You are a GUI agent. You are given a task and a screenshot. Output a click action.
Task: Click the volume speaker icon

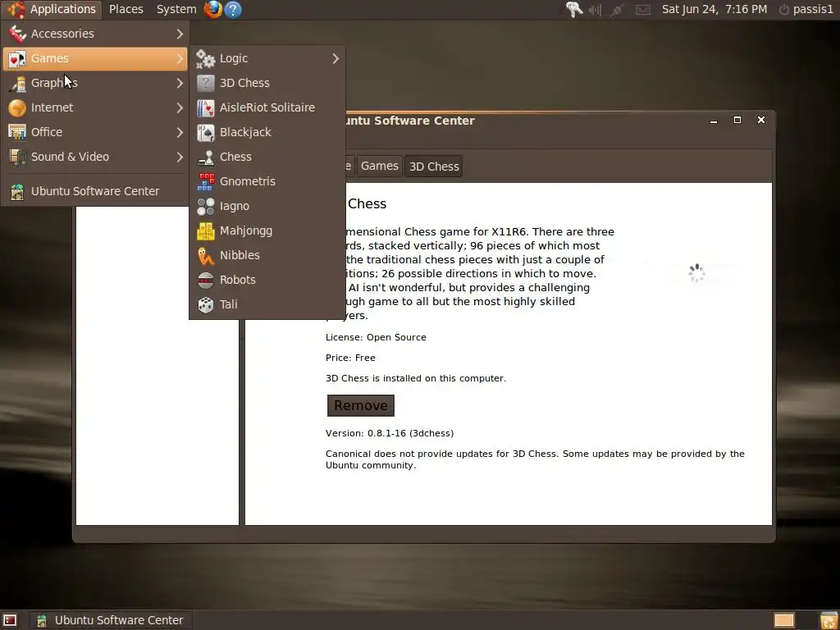tap(595, 10)
